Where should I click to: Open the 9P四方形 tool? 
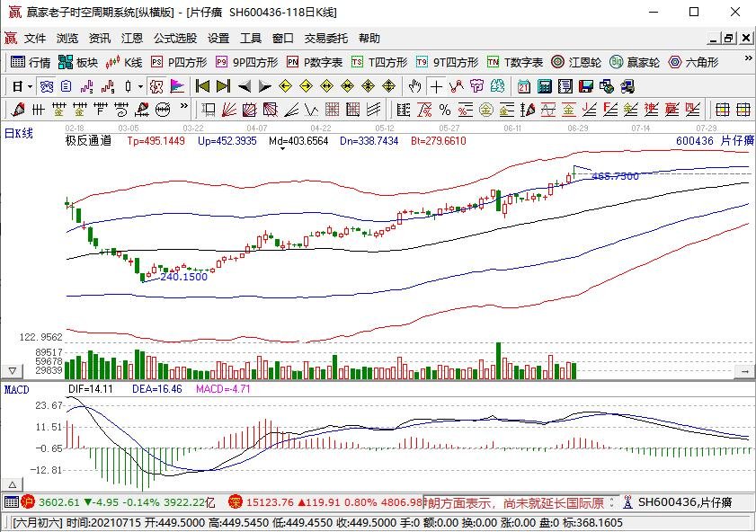(247, 62)
